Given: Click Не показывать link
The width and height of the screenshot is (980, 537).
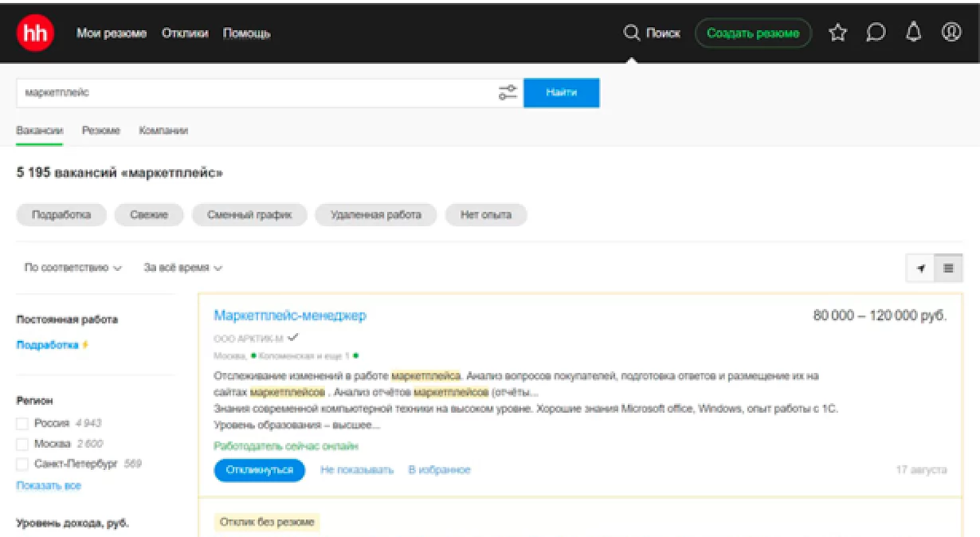Looking at the screenshot, I should (x=357, y=470).
